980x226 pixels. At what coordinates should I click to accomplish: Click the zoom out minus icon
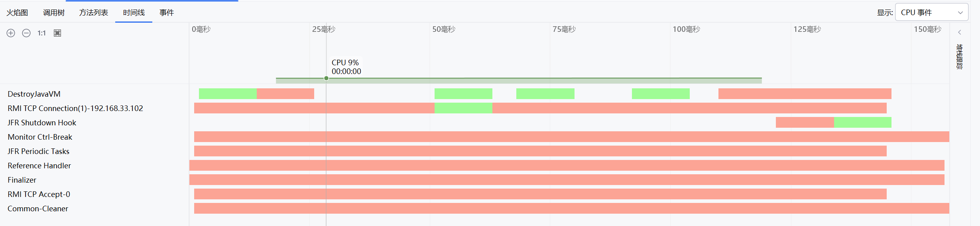tap(26, 33)
